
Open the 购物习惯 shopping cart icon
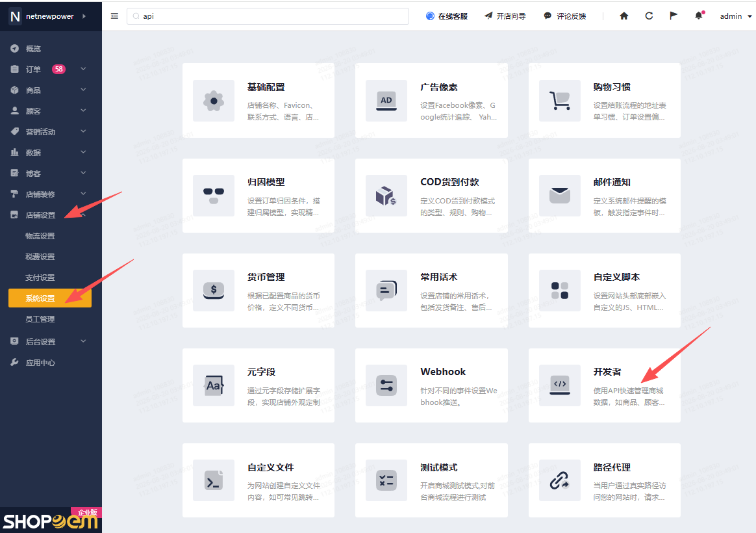point(560,101)
